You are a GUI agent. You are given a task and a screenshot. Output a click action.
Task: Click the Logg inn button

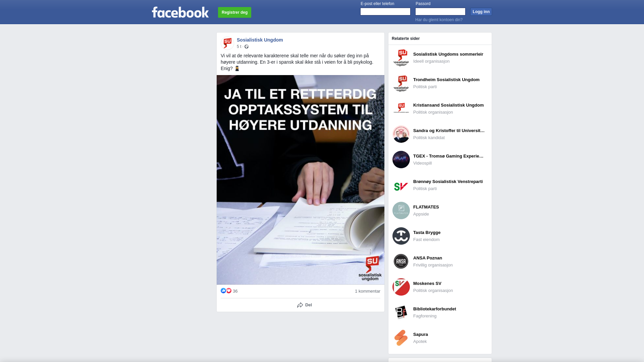click(x=481, y=12)
